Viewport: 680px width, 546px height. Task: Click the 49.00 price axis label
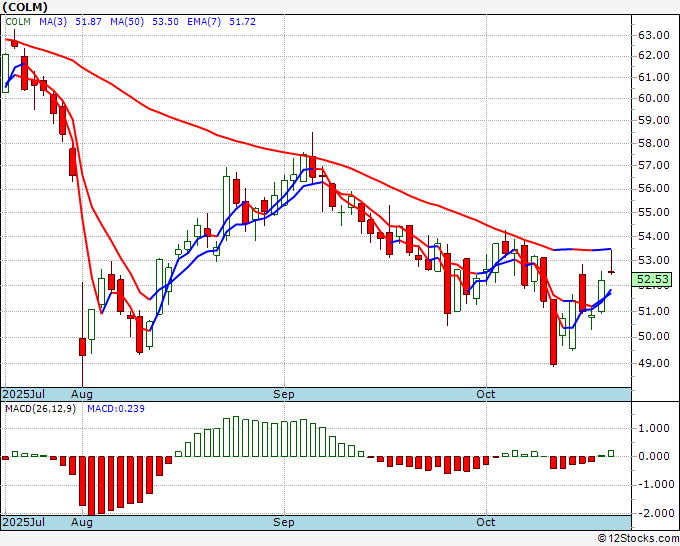tap(654, 363)
